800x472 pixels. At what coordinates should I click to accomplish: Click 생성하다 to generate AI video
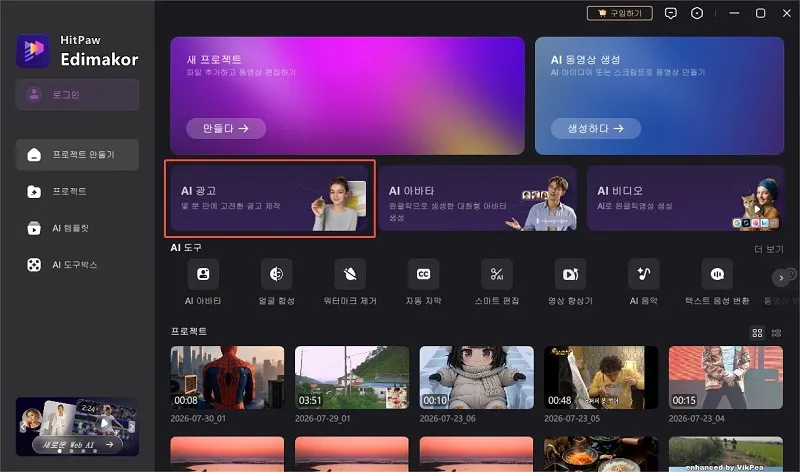pos(596,129)
